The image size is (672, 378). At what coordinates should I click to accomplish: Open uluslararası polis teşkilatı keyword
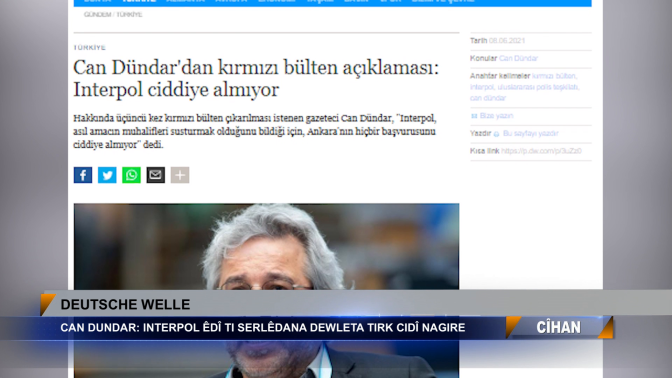tap(538, 87)
